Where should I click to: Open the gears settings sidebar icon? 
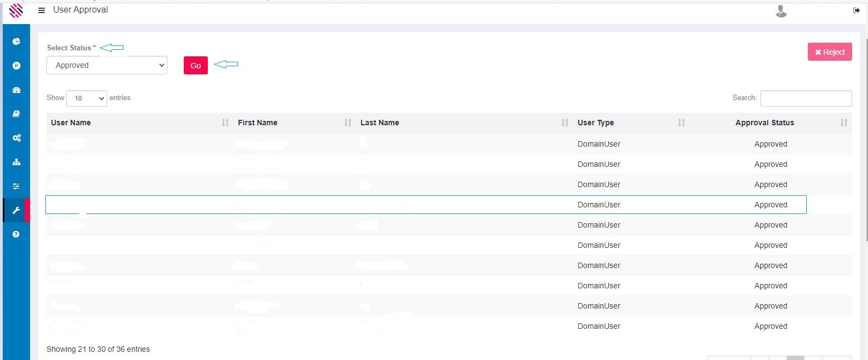(x=16, y=138)
